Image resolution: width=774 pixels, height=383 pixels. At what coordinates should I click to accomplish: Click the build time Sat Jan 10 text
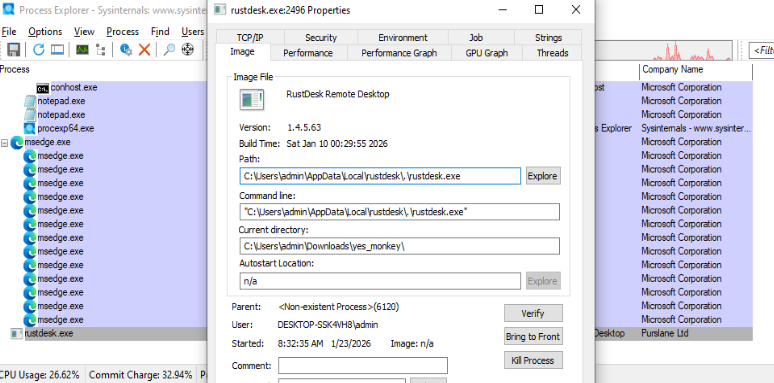click(337, 144)
